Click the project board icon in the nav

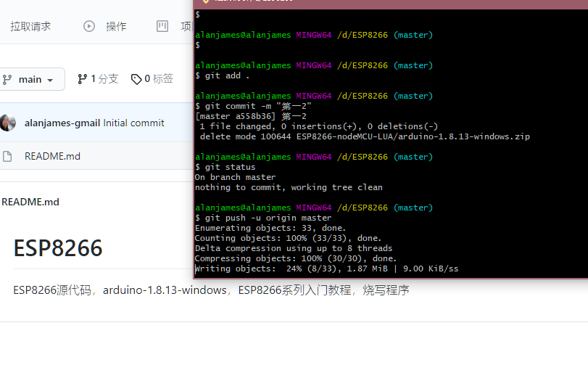coord(162,26)
